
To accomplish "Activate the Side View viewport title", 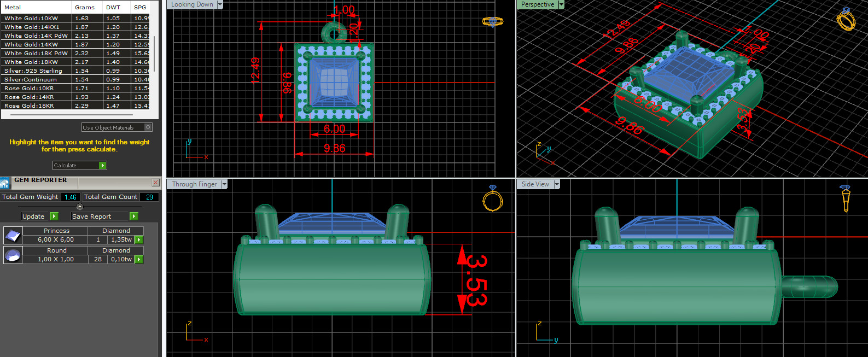I will (535, 184).
